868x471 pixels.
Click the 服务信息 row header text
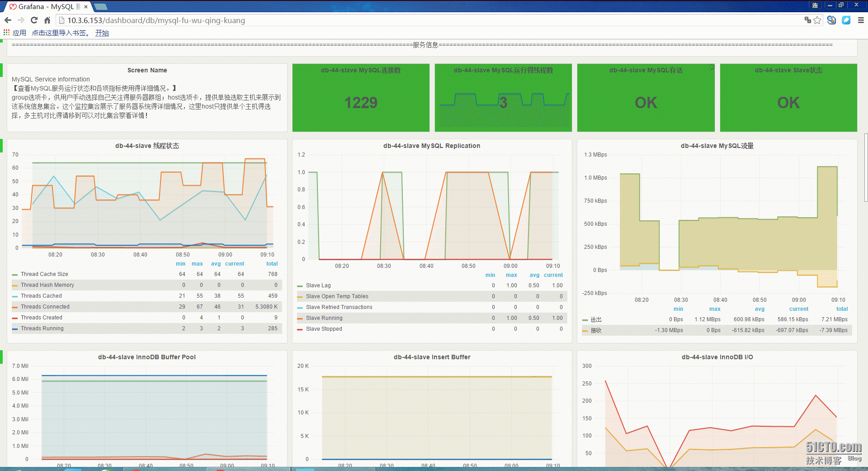pos(425,45)
